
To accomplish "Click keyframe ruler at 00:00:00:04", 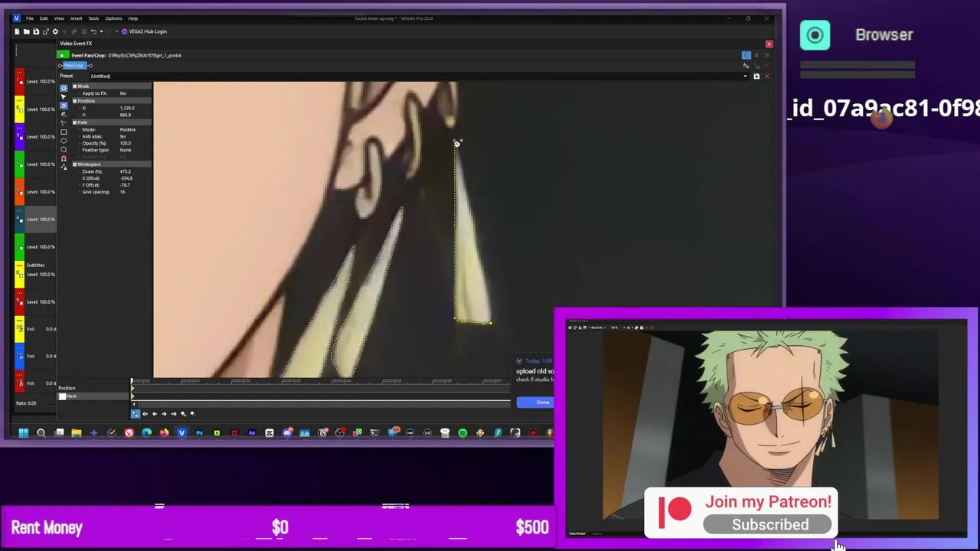I will coord(341,380).
